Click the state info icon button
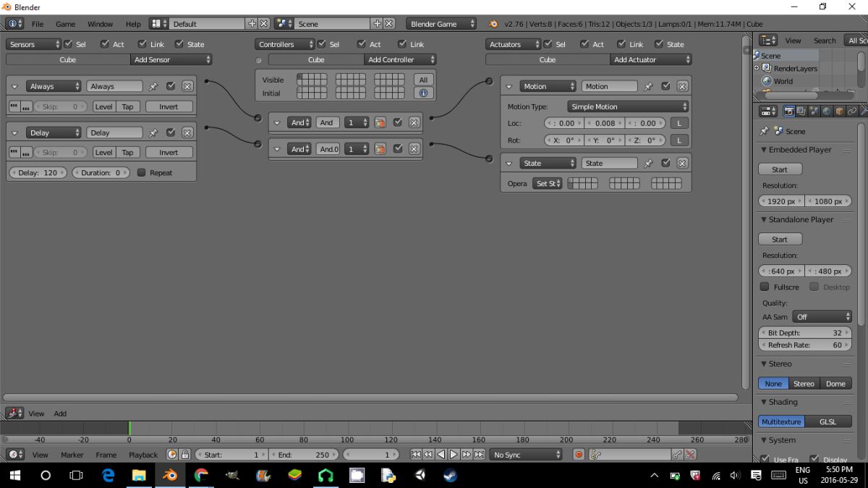The height and width of the screenshot is (488, 868). tap(423, 93)
